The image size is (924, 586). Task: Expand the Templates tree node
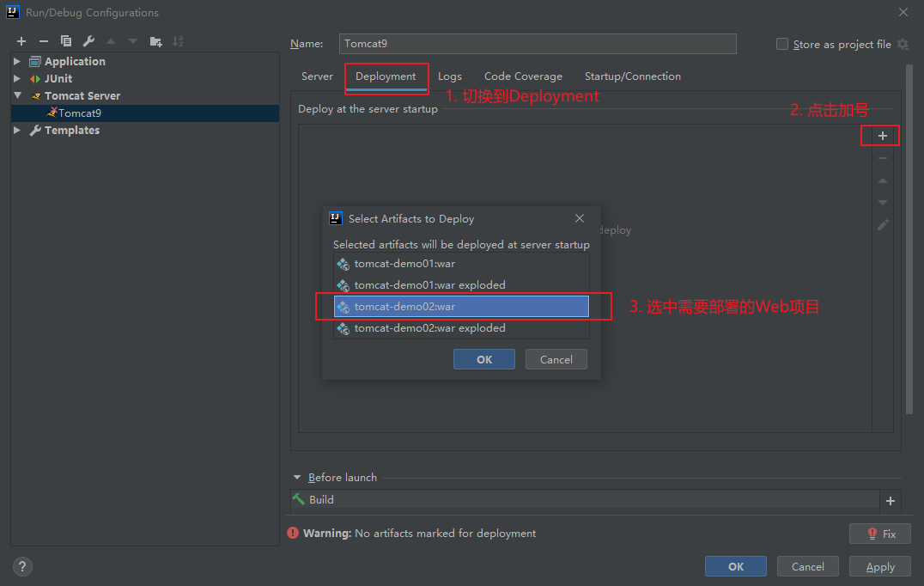[x=17, y=131]
